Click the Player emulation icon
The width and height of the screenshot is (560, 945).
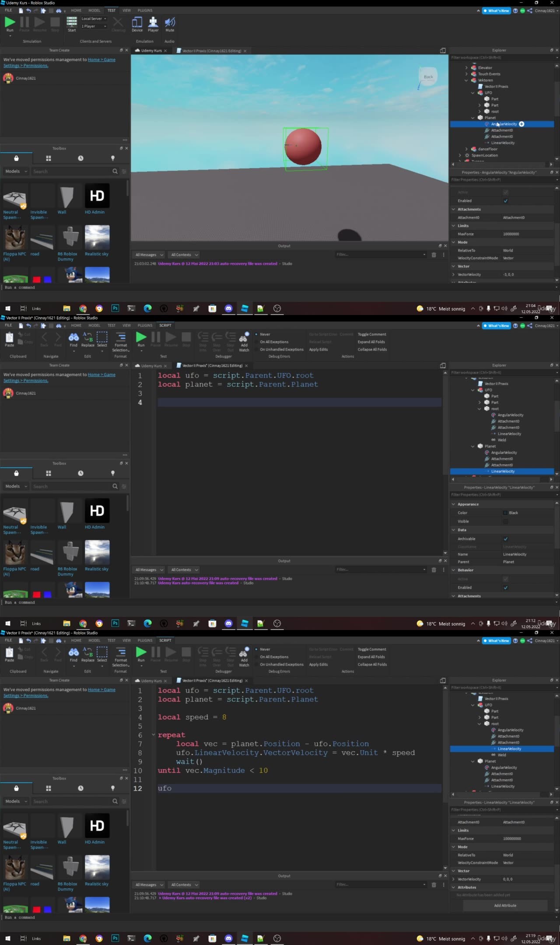[153, 24]
